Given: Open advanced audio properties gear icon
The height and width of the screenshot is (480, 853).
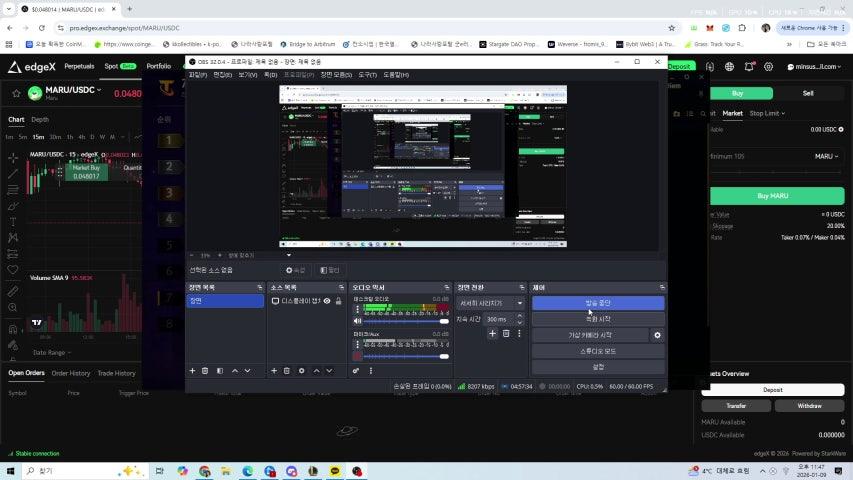Looking at the screenshot, I should (x=356, y=371).
